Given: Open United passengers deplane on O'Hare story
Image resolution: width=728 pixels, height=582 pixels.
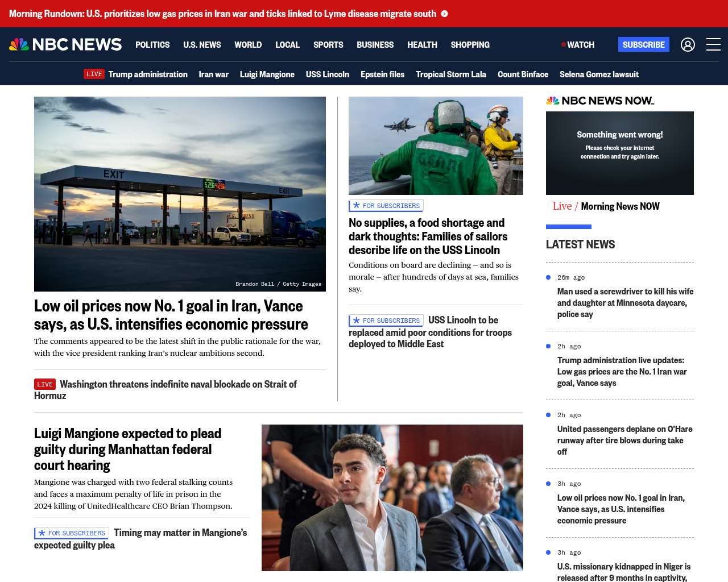Looking at the screenshot, I should point(625,440).
